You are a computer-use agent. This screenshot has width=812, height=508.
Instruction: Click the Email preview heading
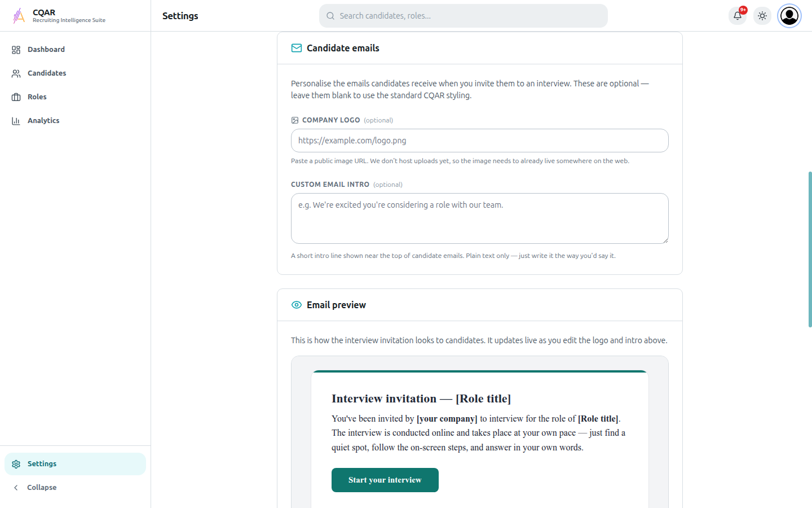[x=336, y=305]
